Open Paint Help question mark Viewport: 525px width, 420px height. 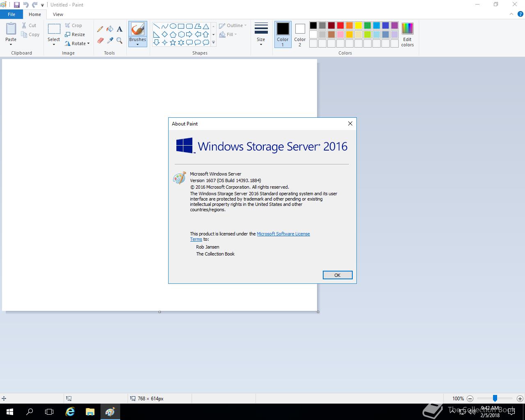pyautogui.click(x=520, y=14)
